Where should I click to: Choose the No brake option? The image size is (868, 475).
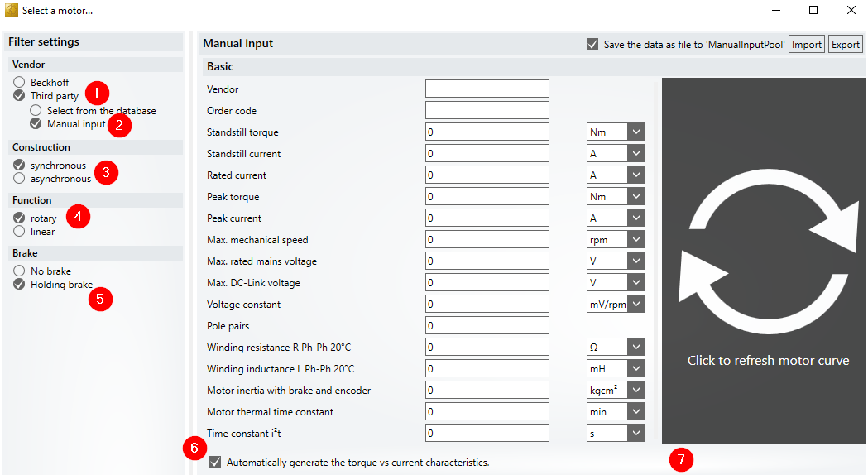19,271
